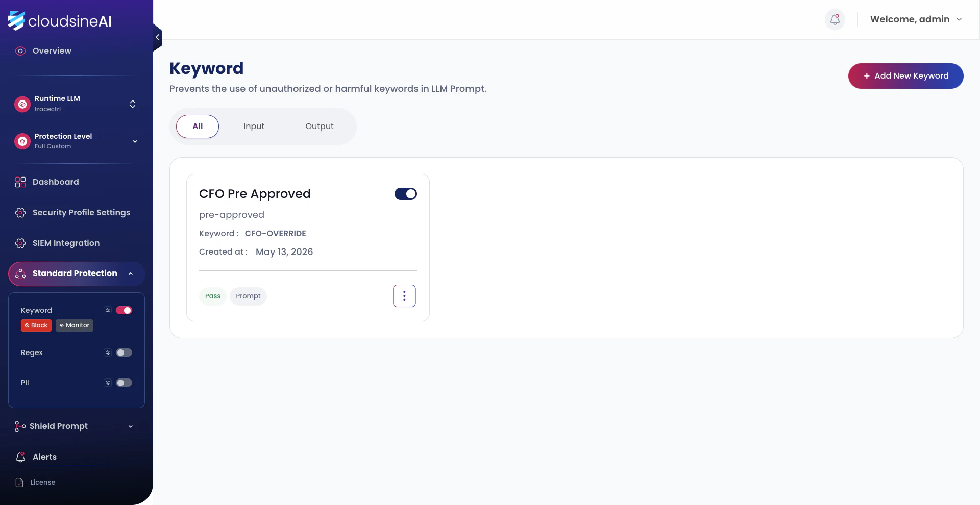Click the Protection Level round icon
Image resolution: width=980 pixels, height=505 pixels.
[22, 141]
